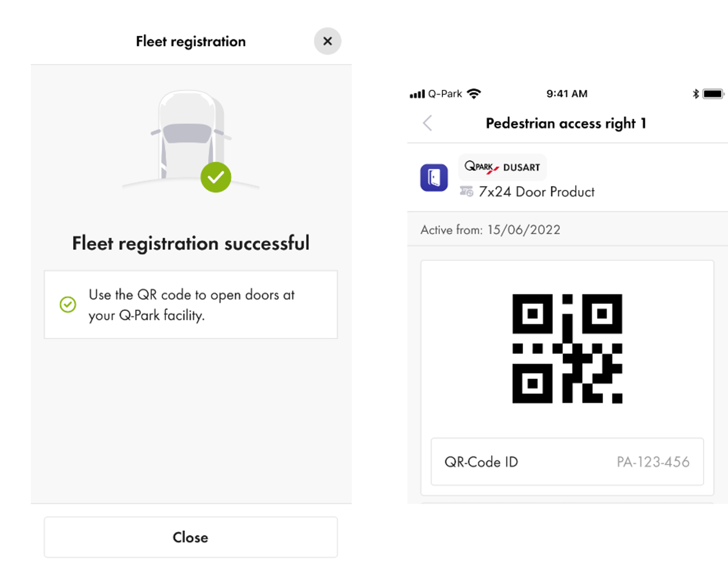Image resolution: width=728 pixels, height=571 pixels.
Task: Close the Fleet registration dialog with X
Action: click(x=327, y=41)
